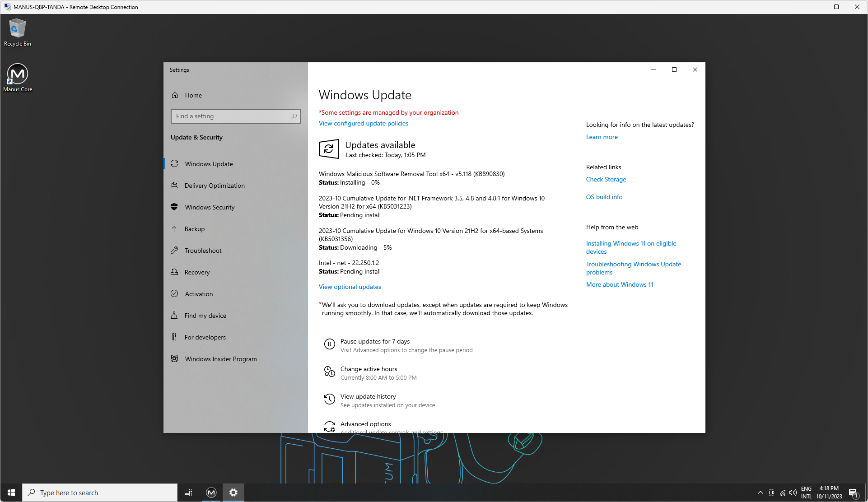This screenshot has width=868, height=502.
Task: Click the Find a setting field
Action: [x=230, y=116]
